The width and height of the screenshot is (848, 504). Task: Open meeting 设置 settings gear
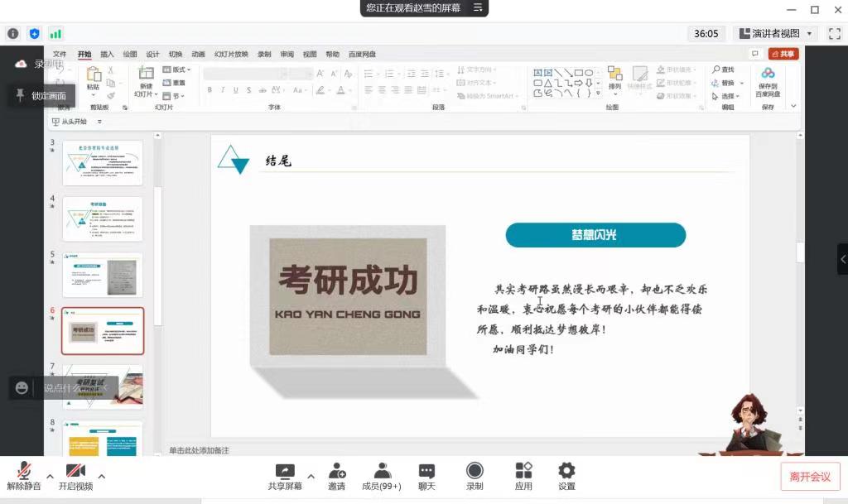(x=566, y=476)
